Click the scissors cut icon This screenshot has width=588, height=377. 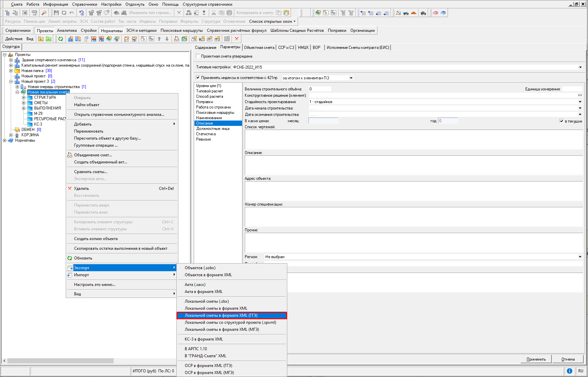pos(214,13)
